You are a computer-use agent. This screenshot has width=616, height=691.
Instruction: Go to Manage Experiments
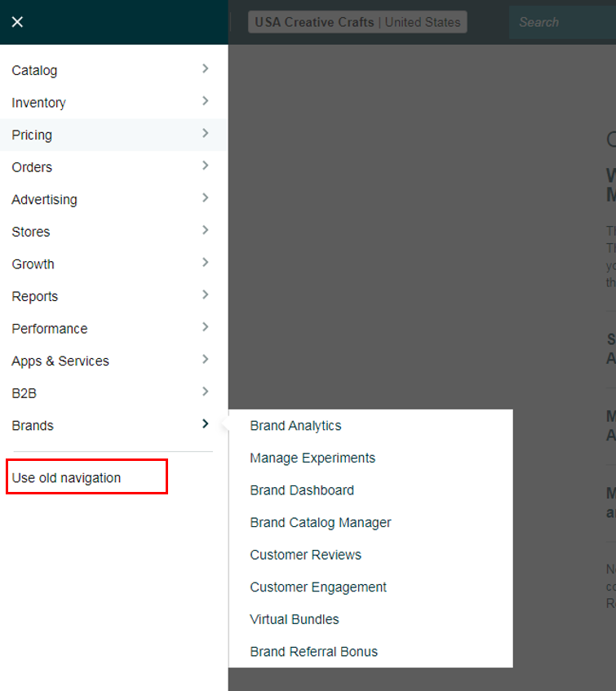click(x=312, y=458)
